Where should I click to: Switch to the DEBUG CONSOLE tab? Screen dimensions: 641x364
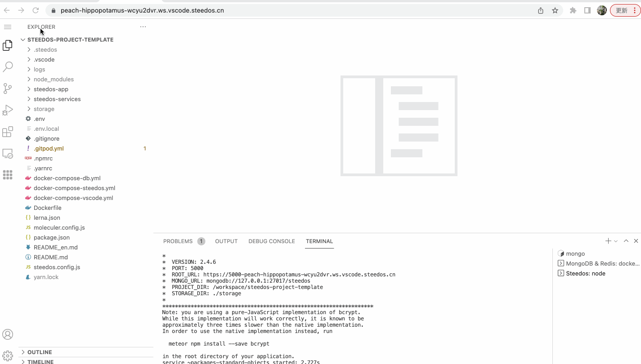coord(272,241)
